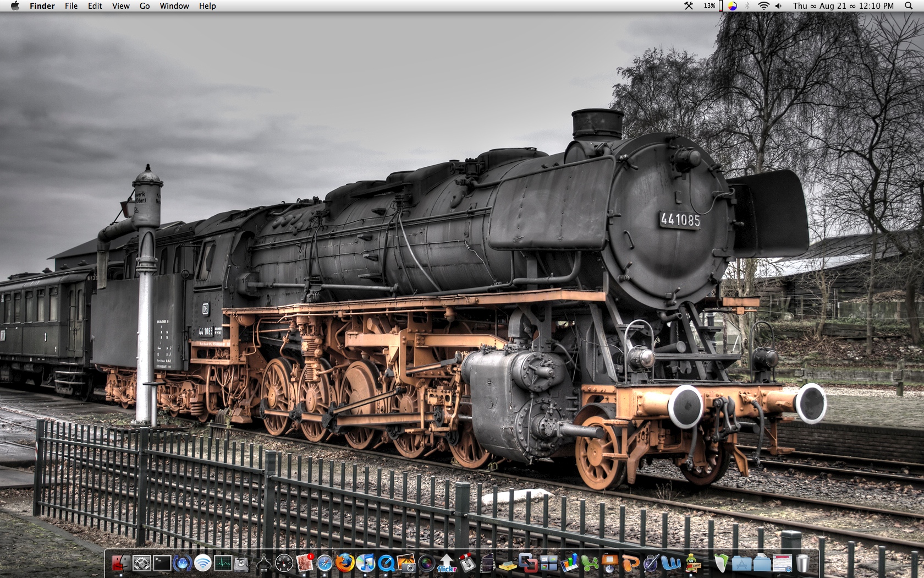Open Microsoft Word from the Dock
Image resolution: width=924 pixels, height=578 pixels.
(x=670, y=563)
